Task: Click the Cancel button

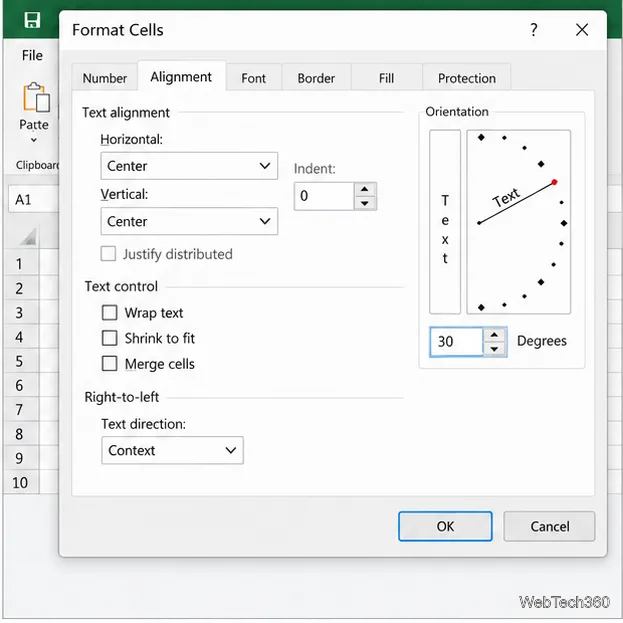Action: click(549, 526)
